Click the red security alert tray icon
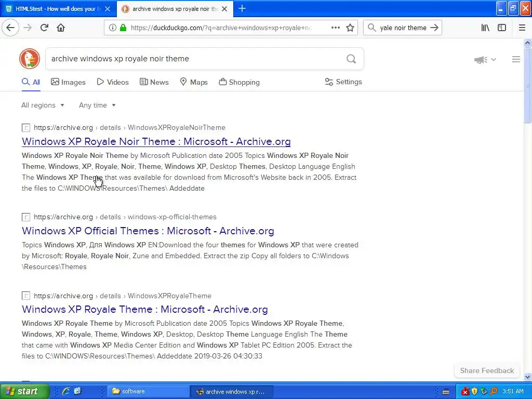The width and height of the screenshot is (532, 399). [465, 392]
